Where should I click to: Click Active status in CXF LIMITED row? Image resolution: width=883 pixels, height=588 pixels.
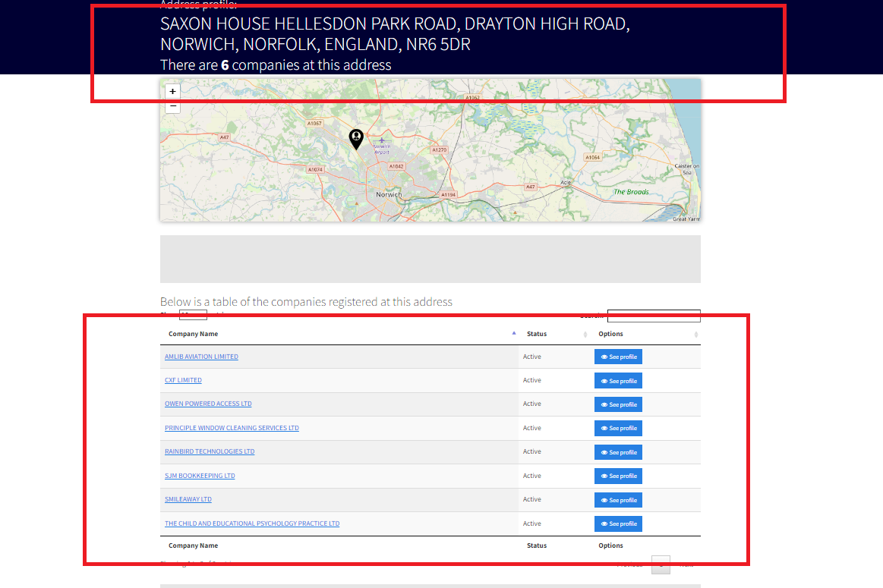point(531,380)
